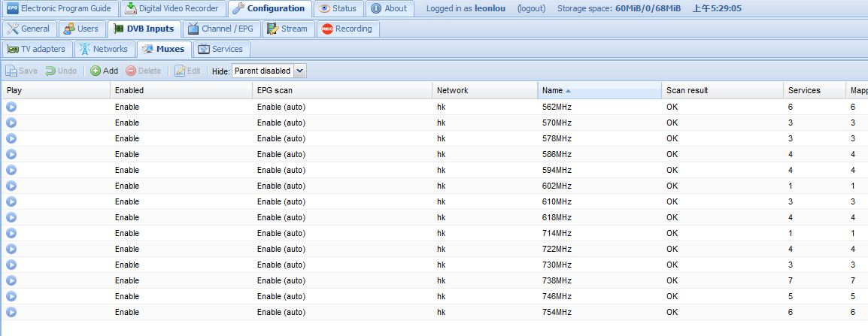Open the Channel / EPG tab
The image size is (868, 336).
pos(221,29)
